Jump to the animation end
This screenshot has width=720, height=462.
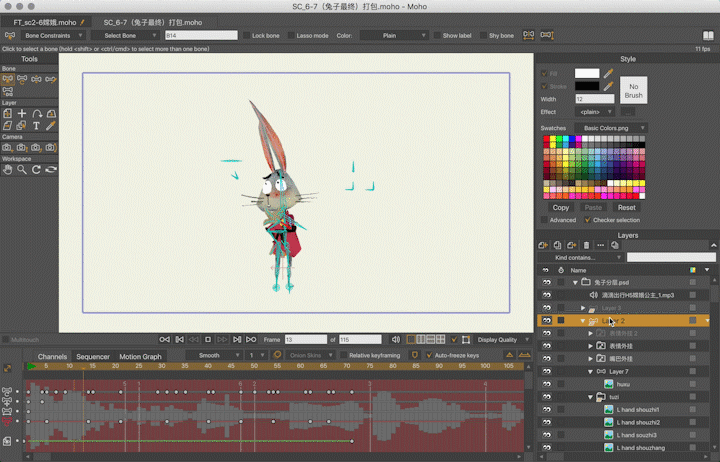pos(251,339)
